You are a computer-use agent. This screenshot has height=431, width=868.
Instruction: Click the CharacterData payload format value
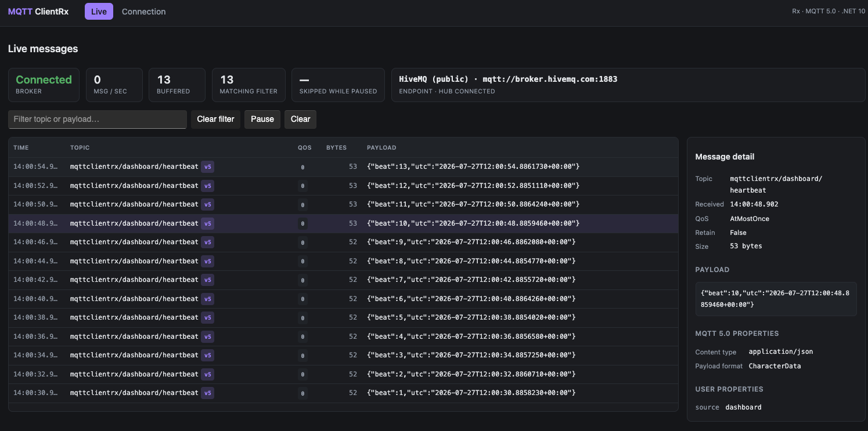click(775, 366)
